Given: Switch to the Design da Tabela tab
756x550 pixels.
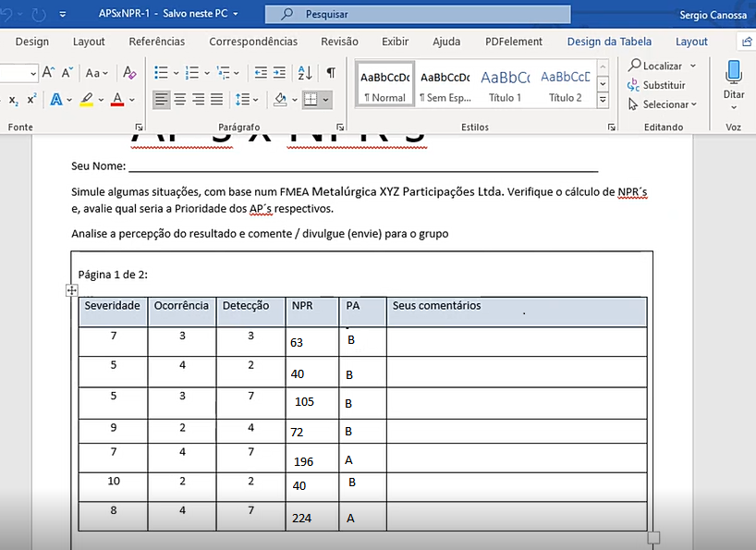Looking at the screenshot, I should 609,42.
